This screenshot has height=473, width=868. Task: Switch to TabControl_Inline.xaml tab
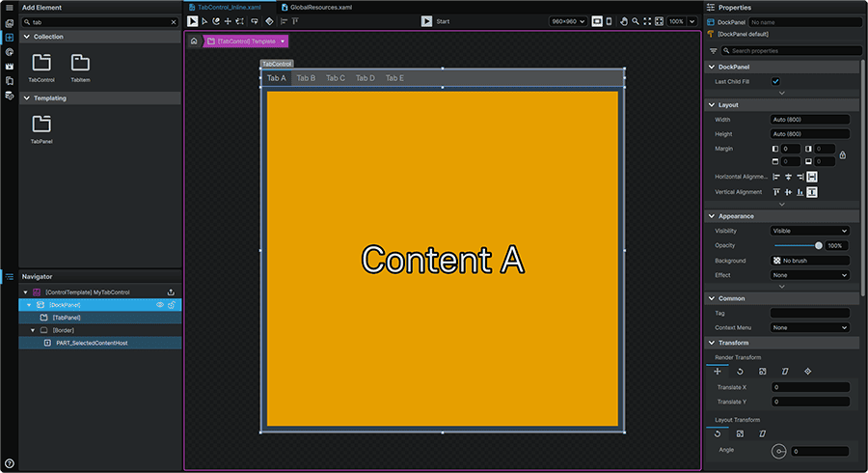[230, 7]
